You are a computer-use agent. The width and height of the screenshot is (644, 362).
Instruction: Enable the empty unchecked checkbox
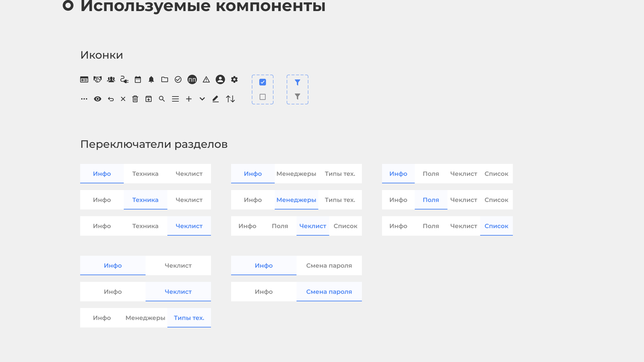point(263,97)
